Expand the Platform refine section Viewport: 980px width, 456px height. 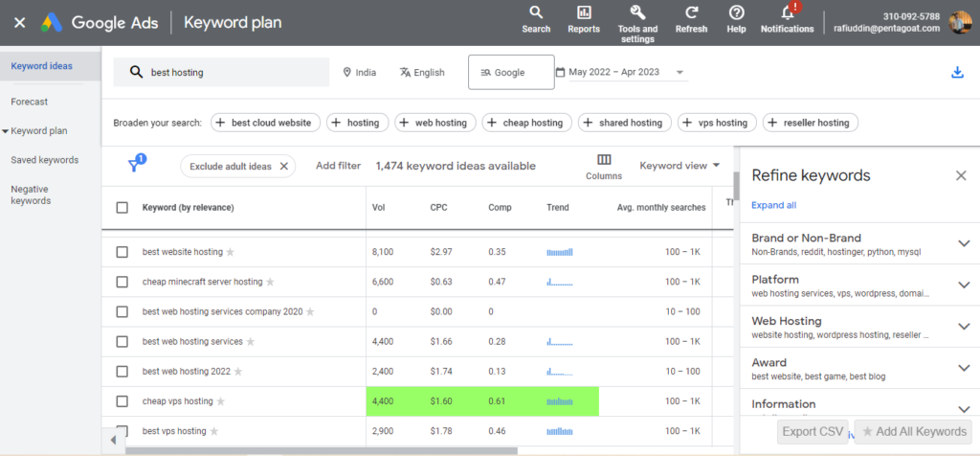click(x=964, y=285)
